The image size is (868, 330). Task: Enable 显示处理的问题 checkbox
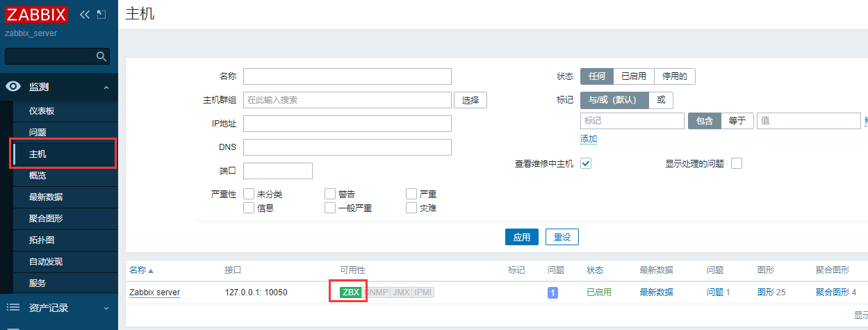pos(737,163)
